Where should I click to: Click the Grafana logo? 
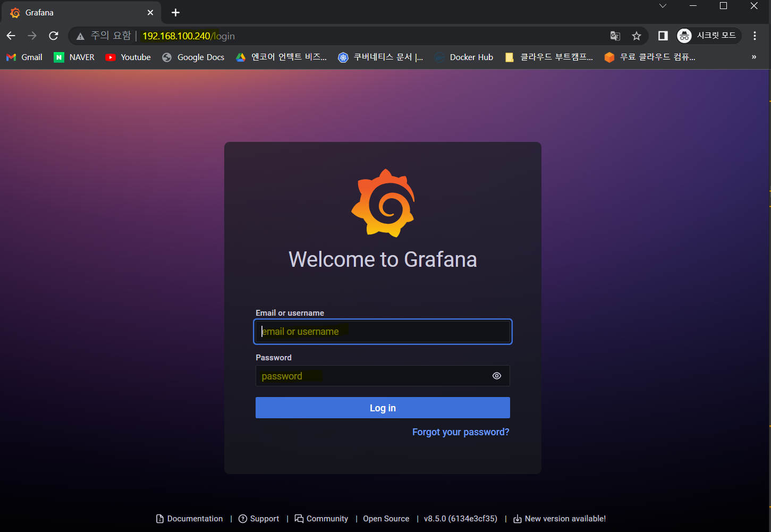pyautogui.click(x=383, y=203)
